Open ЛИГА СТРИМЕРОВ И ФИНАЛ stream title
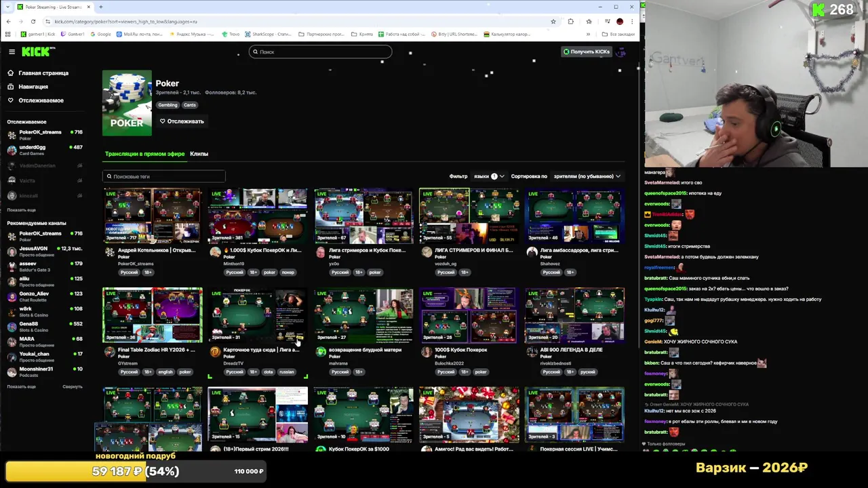The image size is (868, 488). 473,250
